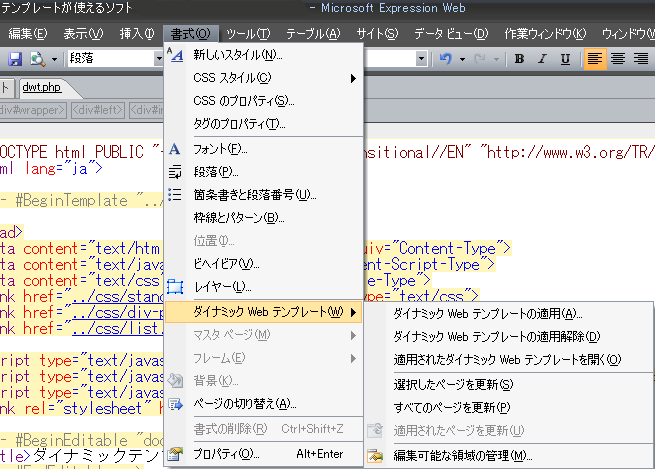655x469 pixels.
Task: Choose 選択したページを更新(S)
Action: tap(509, 385)
